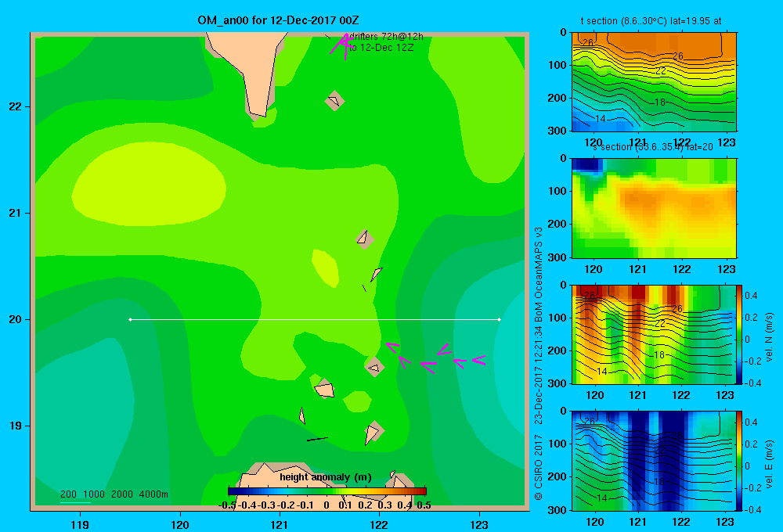The height and width of the screenshot is (532, 783).
Task: Click the height anomaly color bar
Action: (x=327, y=491)
